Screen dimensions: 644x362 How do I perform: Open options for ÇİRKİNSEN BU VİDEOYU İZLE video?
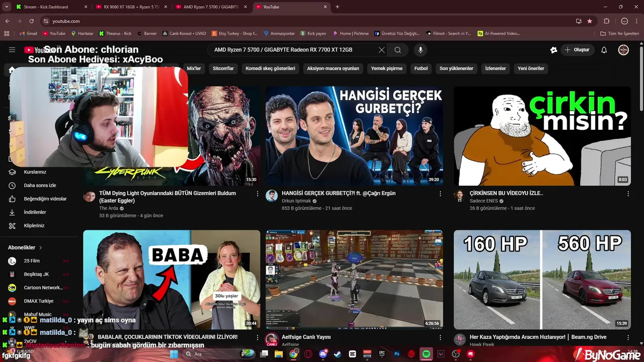pyautogui.click(x=628, y=194)
